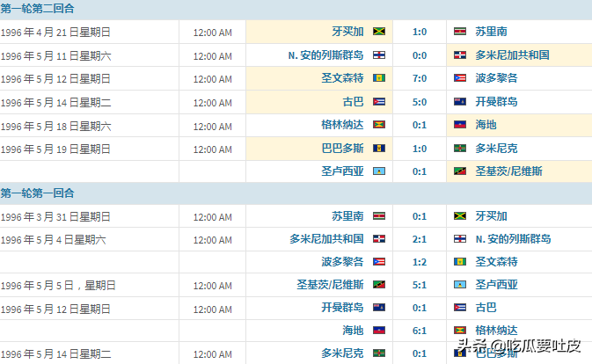Click the 波多黎各 flag in the 1:2 match row
Screen dimensions: 592x364
[380, 262]
